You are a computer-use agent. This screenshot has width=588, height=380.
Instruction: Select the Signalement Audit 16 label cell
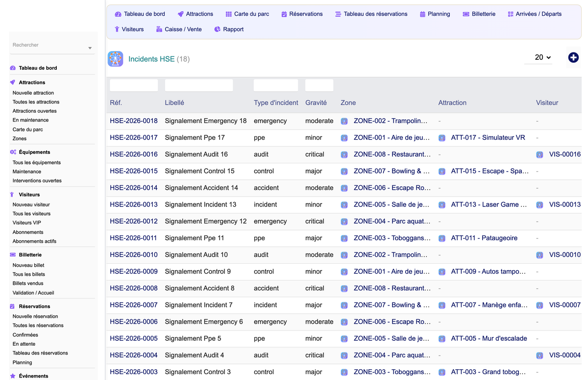pyautogui.click(x=196, y=154)
